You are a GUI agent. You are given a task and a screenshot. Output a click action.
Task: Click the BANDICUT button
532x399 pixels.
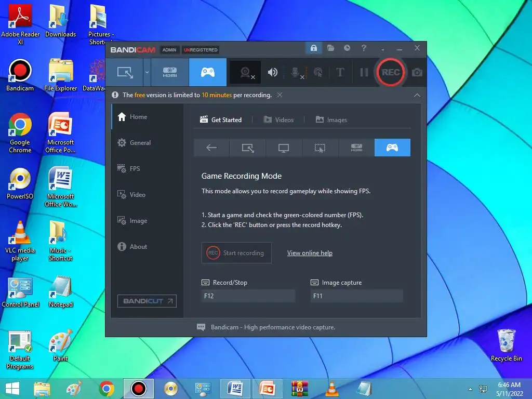point(147,301)
